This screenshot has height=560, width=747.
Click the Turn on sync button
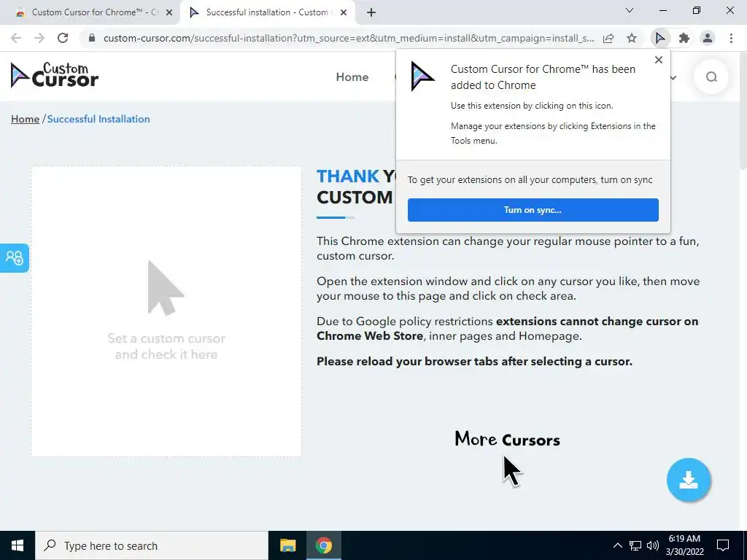tap(533, 210)
